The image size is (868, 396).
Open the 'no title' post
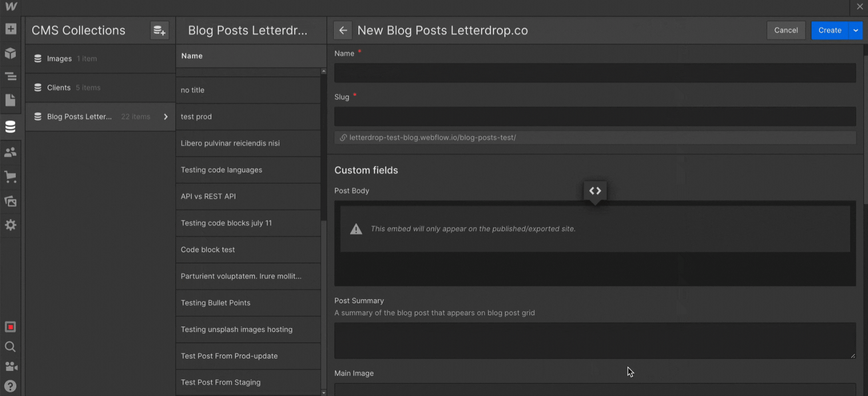click(248, 90)
